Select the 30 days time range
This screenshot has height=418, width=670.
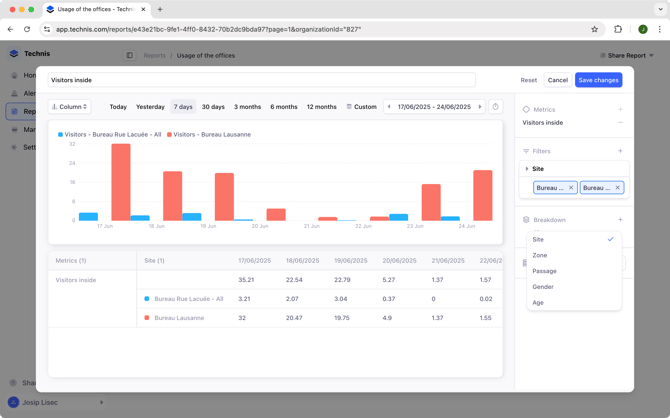point(213,107)
